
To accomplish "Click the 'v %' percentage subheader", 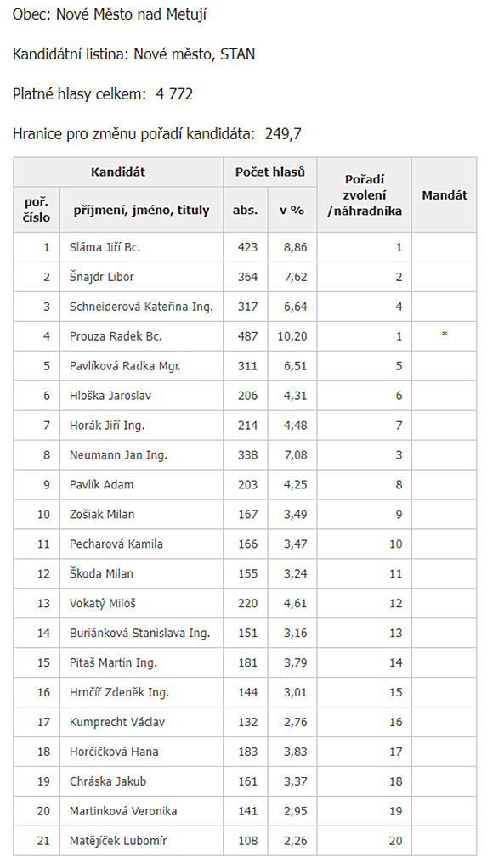I will click(292, 210).
